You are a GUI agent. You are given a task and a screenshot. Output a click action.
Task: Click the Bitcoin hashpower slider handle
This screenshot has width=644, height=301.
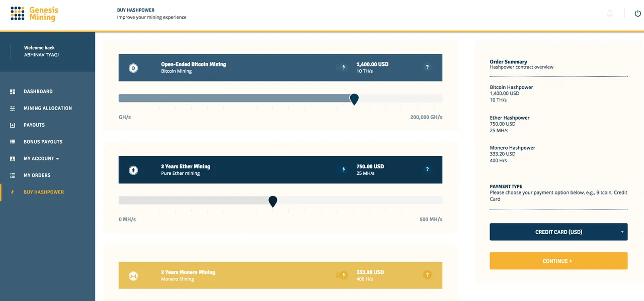354,99
